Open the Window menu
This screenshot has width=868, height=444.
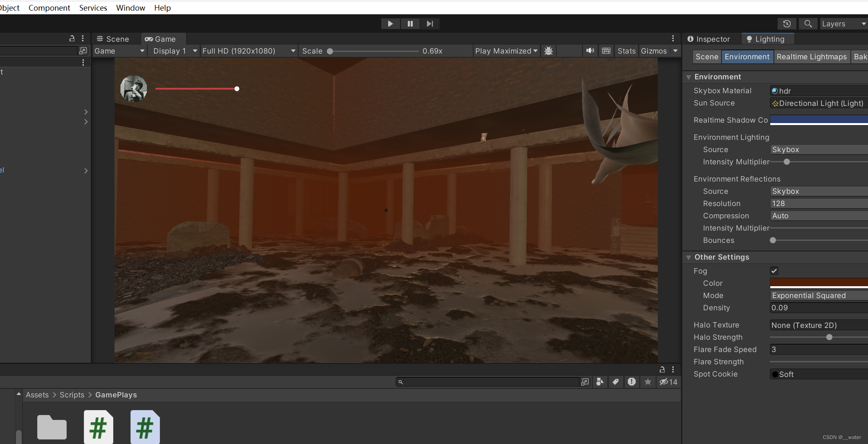click(x=130, y=8)
